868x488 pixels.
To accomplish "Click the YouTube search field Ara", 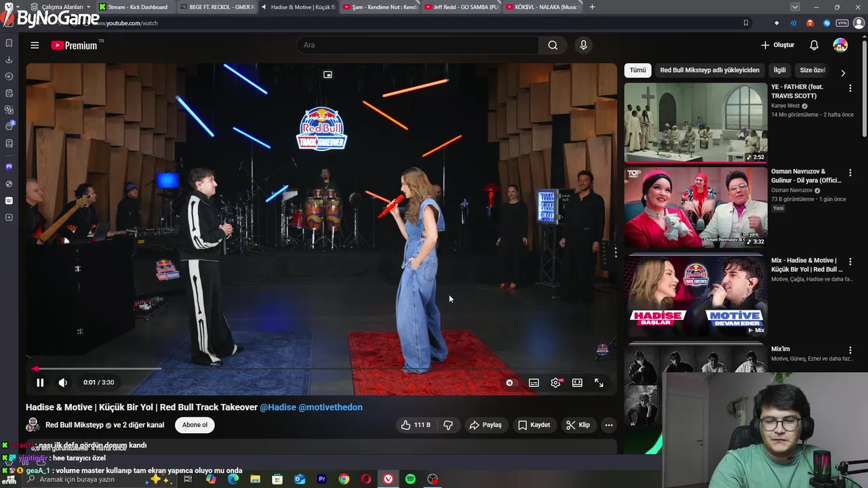I will (417, 45).
